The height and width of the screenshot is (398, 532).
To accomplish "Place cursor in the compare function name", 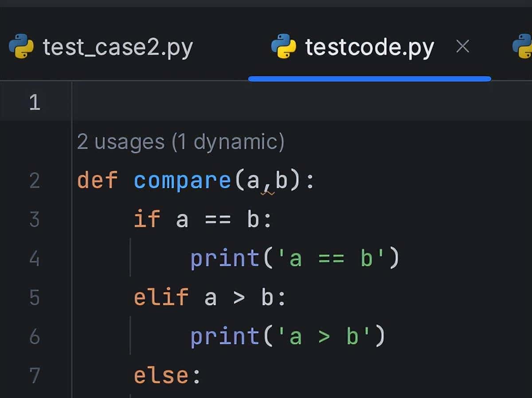I will pyautogui.click(x=182, y=180).
